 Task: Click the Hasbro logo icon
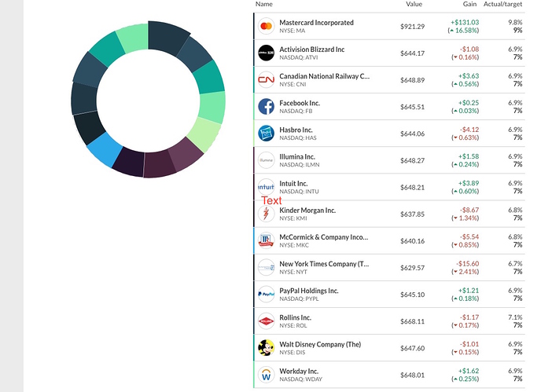click(266, 134)
